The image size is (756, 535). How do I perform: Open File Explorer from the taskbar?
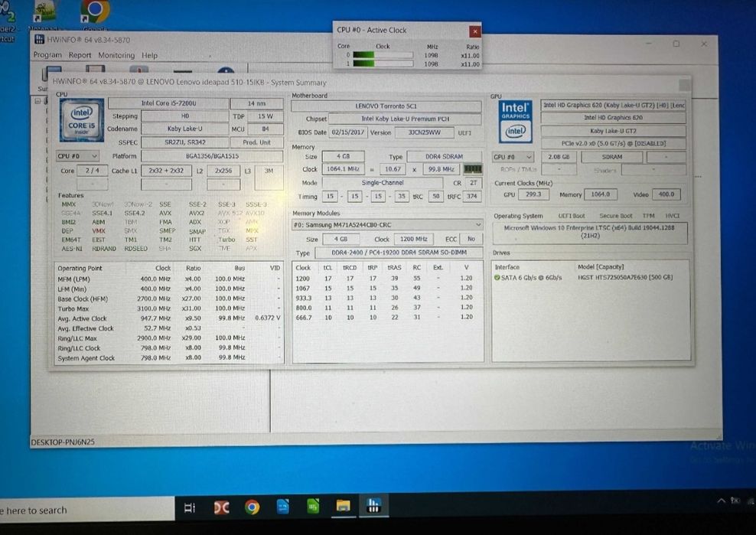point(343,506)
